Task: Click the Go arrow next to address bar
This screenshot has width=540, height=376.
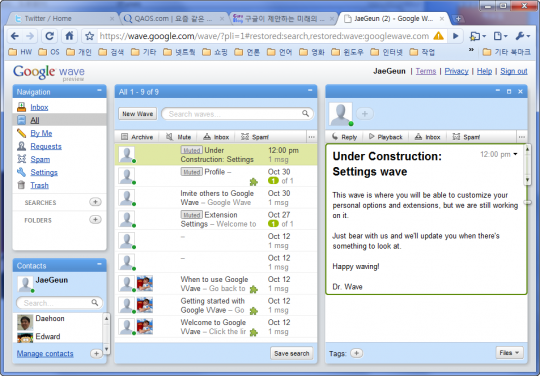Action: pos(456,36)
